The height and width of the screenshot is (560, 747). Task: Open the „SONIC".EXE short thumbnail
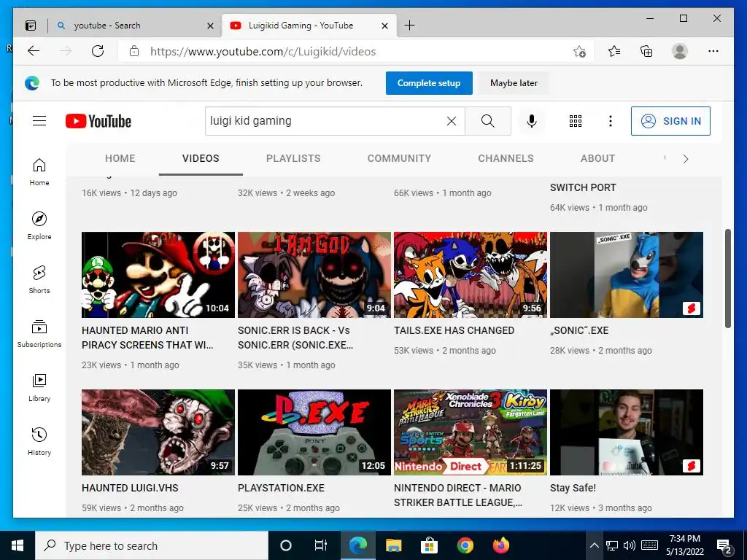627,275
